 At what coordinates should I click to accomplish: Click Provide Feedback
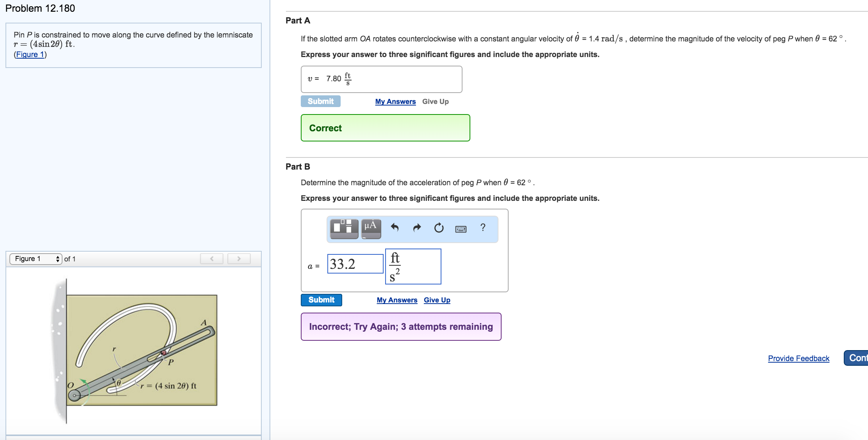799,358
